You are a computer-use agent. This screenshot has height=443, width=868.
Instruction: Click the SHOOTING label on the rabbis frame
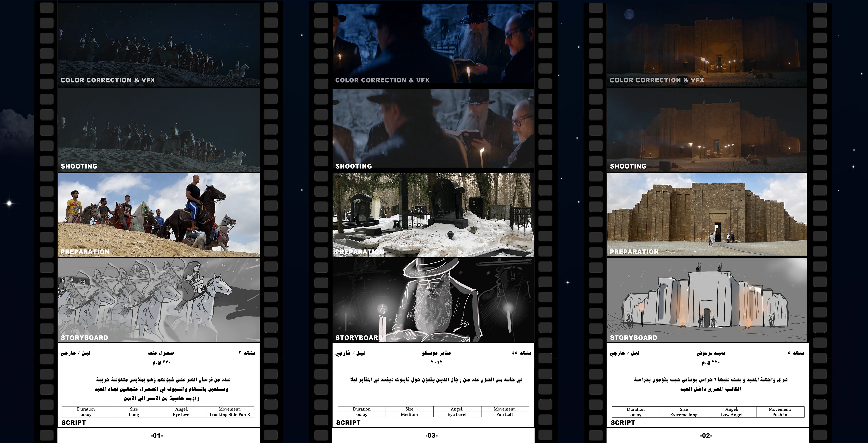click(354, 166)
